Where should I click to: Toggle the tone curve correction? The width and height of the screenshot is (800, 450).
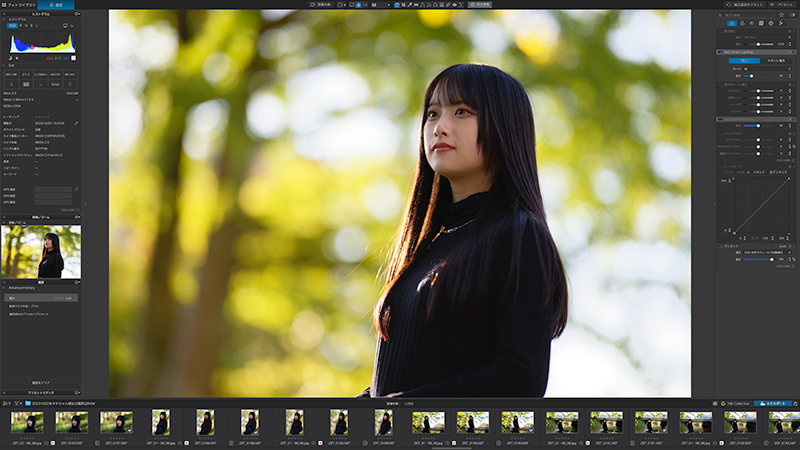720,166
